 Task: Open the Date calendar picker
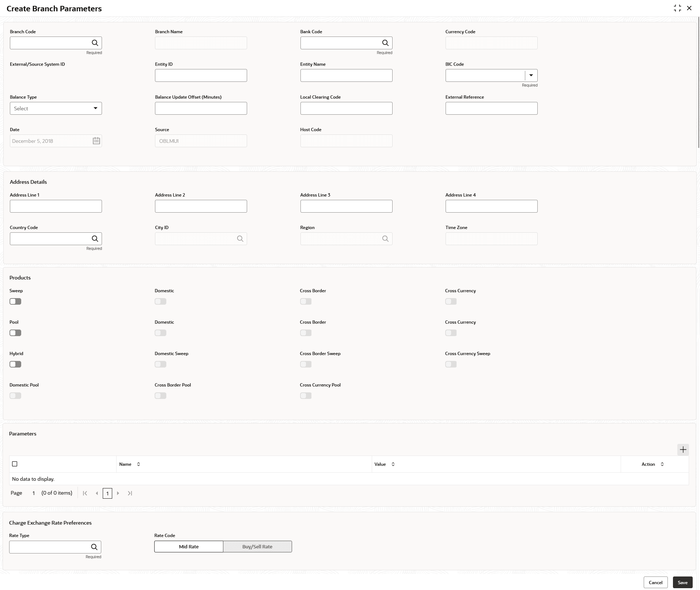pyautogui.click(x=96, y=141)
